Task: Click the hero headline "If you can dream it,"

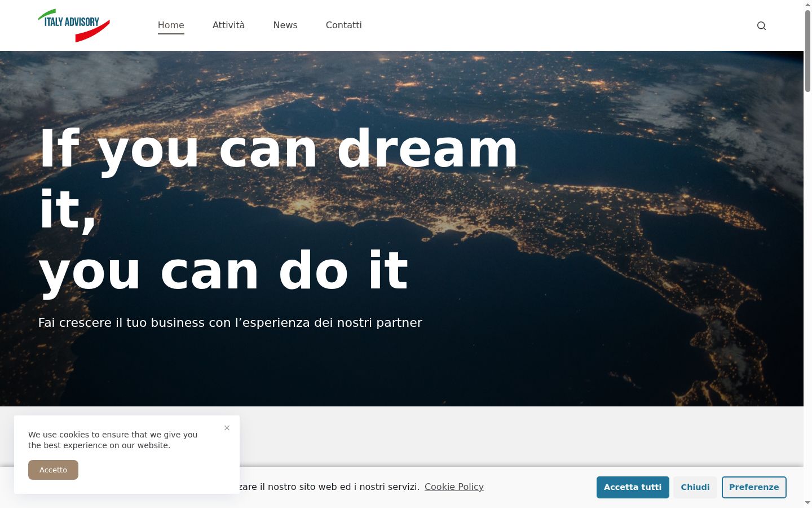Action: 279,179
